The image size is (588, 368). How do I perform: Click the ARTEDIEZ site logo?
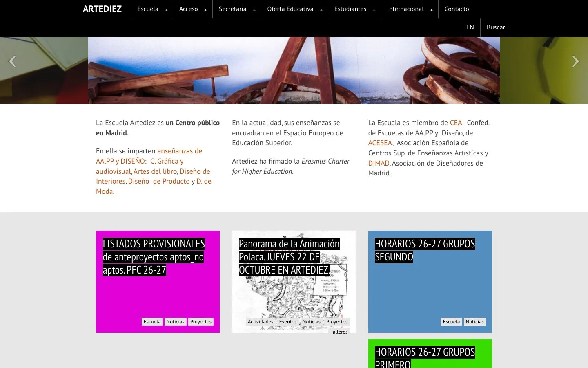point(102,9)
